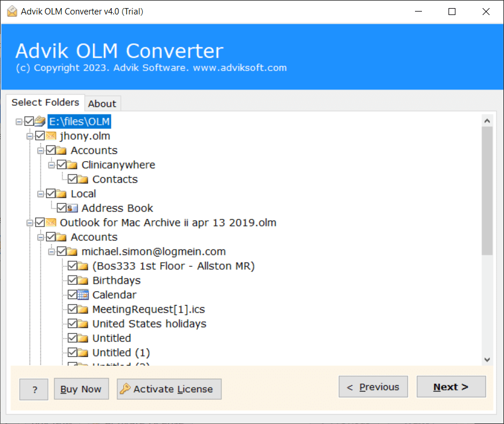Click the Outlook for Mac Archive file icon

(51, 222)
